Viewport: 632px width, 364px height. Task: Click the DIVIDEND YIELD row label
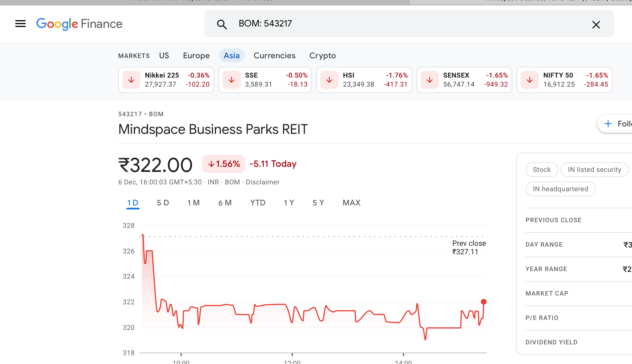coord(551,342)
